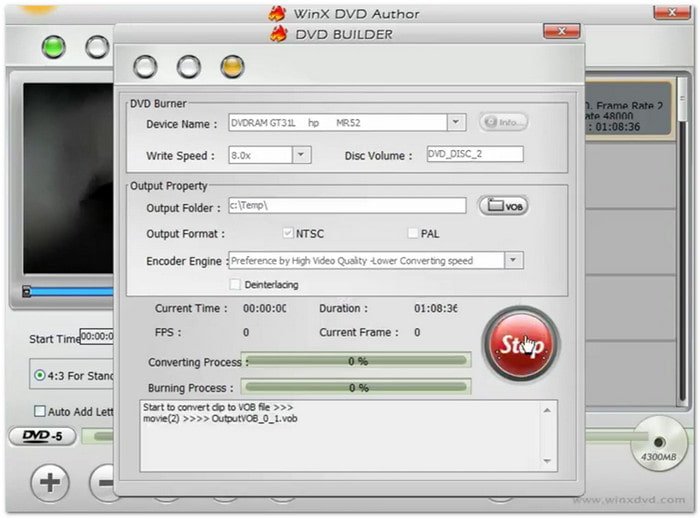The width and height of the screenshot is (700, 518).
Task: Click the red Stop button
Action: (520, 345)
